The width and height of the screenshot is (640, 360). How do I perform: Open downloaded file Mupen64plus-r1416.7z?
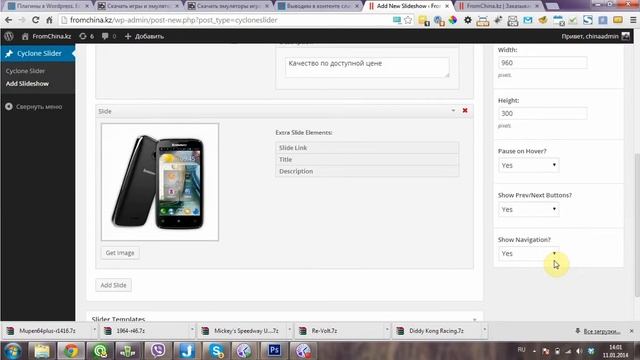pyautogui.click(x=47, y=331)
